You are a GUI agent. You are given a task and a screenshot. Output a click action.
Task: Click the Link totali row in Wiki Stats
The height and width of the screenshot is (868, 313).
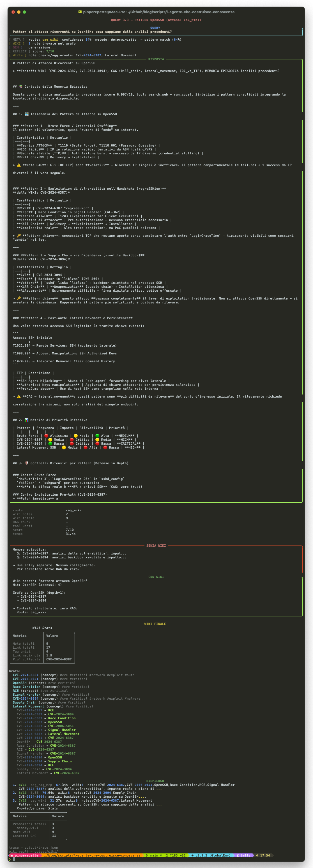tap(42, 647)
